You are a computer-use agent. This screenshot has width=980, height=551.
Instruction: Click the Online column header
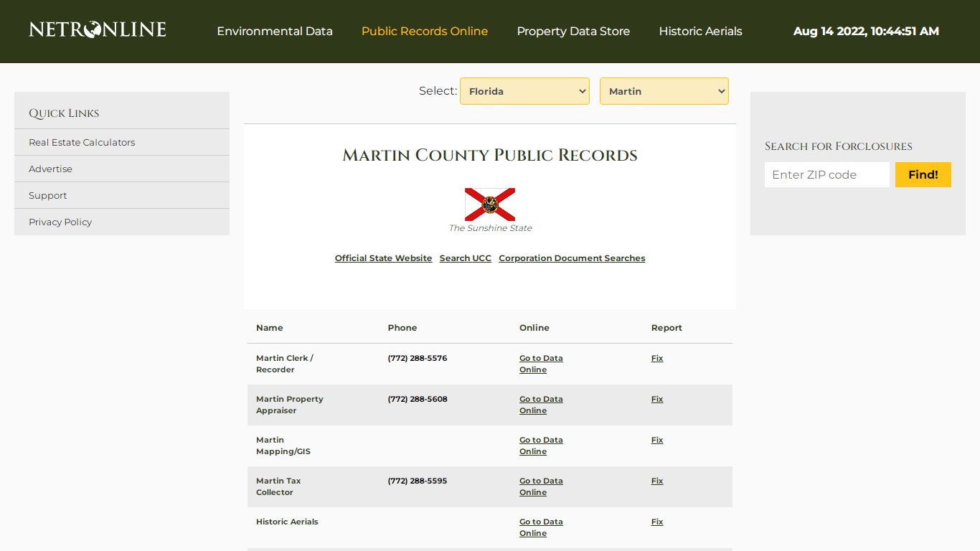tap(534, 328)
